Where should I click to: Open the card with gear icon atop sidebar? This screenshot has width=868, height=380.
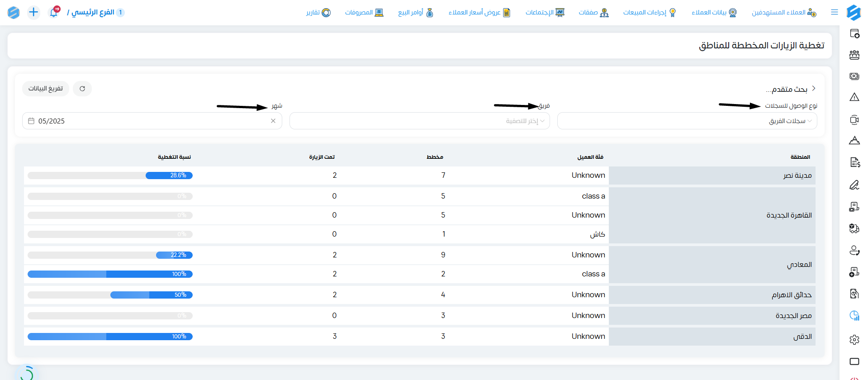[854, 33]
